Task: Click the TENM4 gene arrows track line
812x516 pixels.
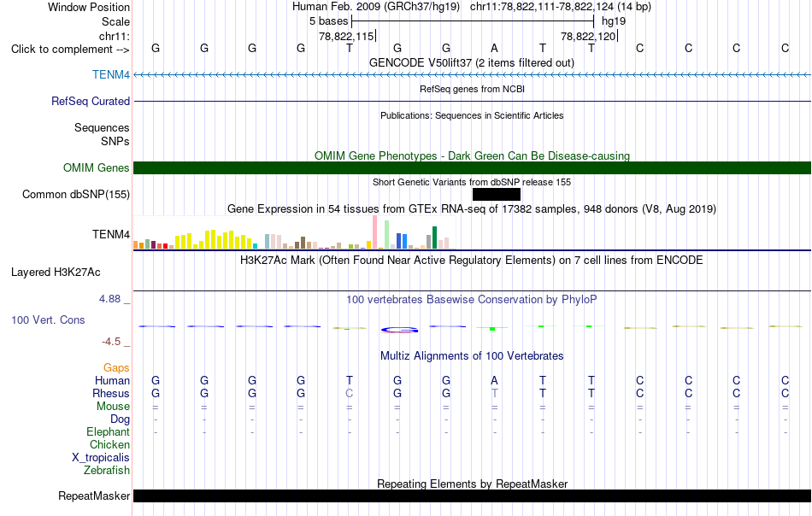Action: 472,75
